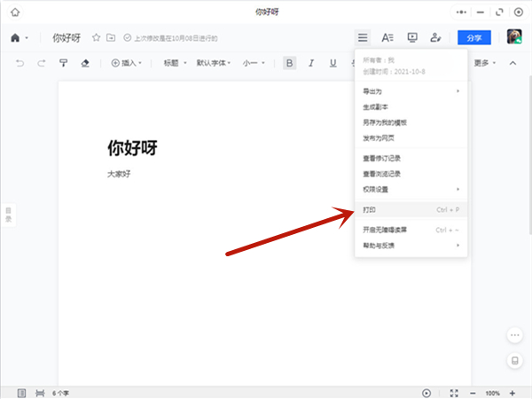
Task: Toggle italic formatting
Action: pyautogui.click(x=311, y=63)
